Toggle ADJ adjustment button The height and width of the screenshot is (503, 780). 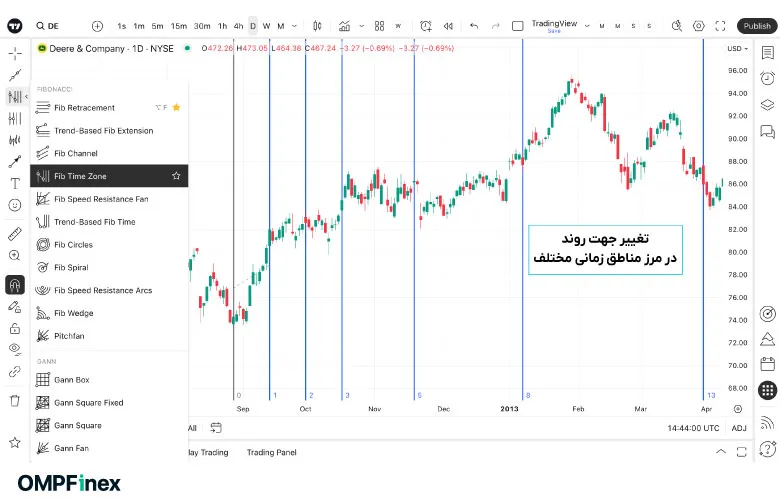[738, 428]
